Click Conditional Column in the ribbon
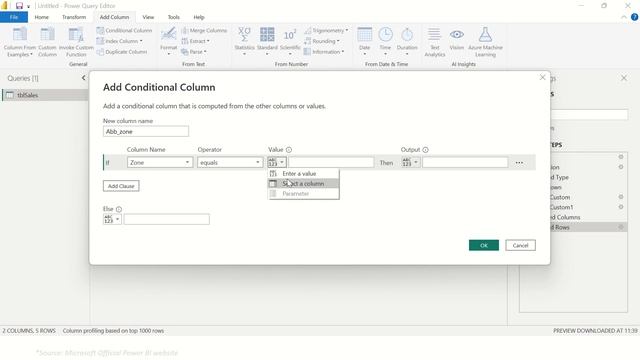This screenshot has height=360, width=640. click(124, 31)
